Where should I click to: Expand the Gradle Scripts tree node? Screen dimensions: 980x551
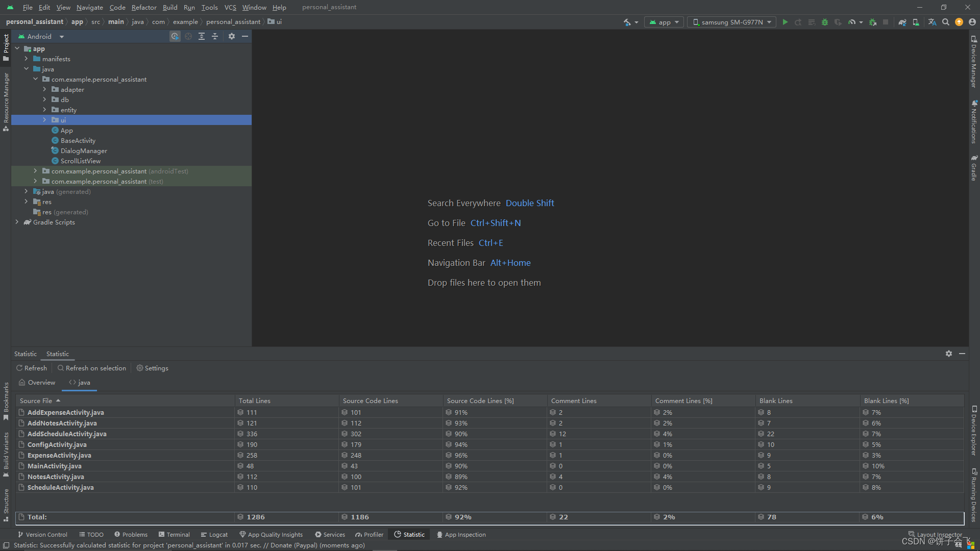coord(18,222)
